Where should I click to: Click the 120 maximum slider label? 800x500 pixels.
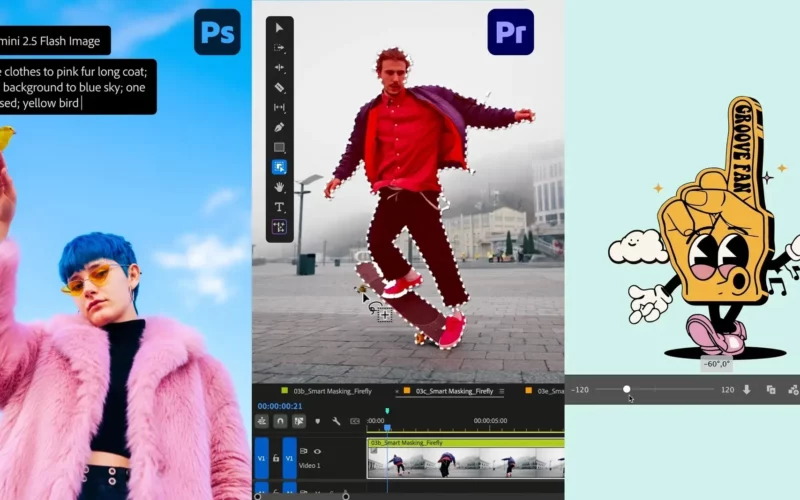pyautogui.click(x=728, y=390)
